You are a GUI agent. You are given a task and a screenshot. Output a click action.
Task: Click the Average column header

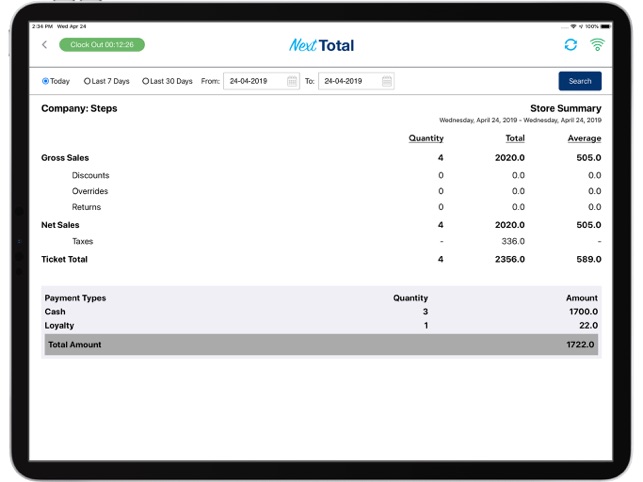(584, 138)
